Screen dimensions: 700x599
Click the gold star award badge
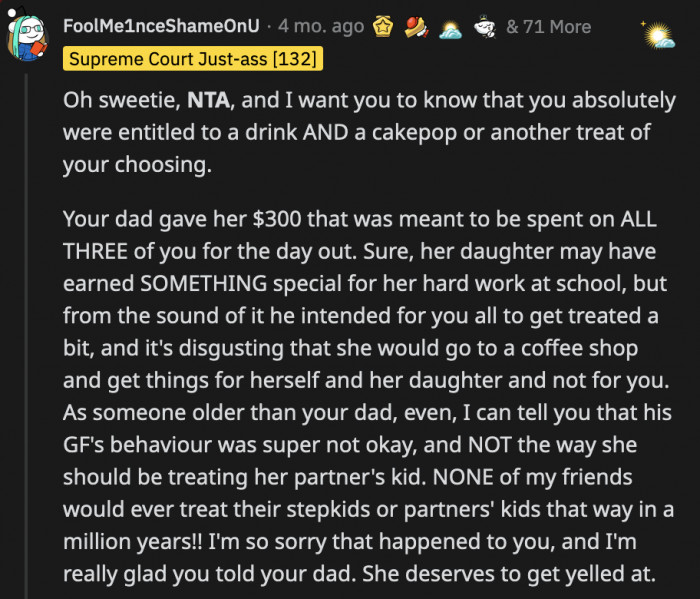(384, 27)
